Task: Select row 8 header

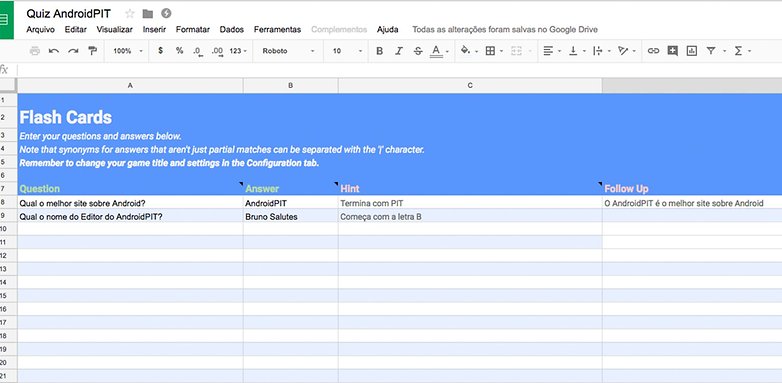Action: pos(8,202)
